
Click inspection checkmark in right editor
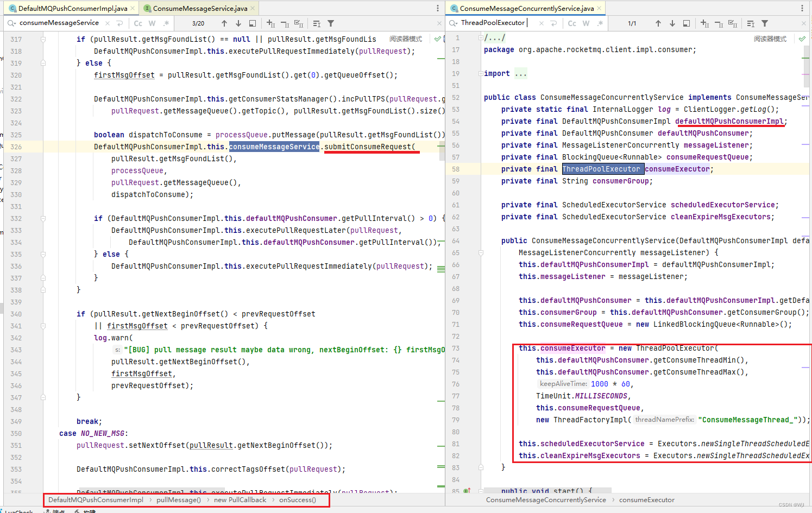[x=802, y=39]
